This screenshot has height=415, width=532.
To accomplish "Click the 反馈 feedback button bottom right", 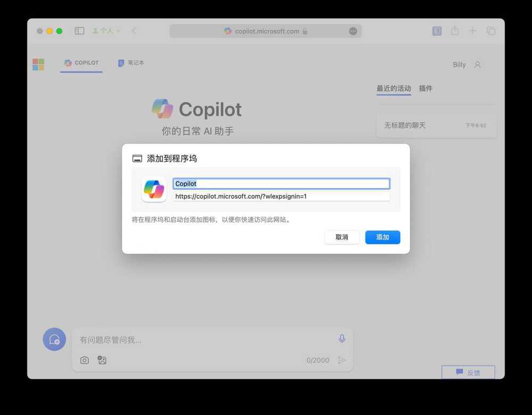I will [468, 372].
